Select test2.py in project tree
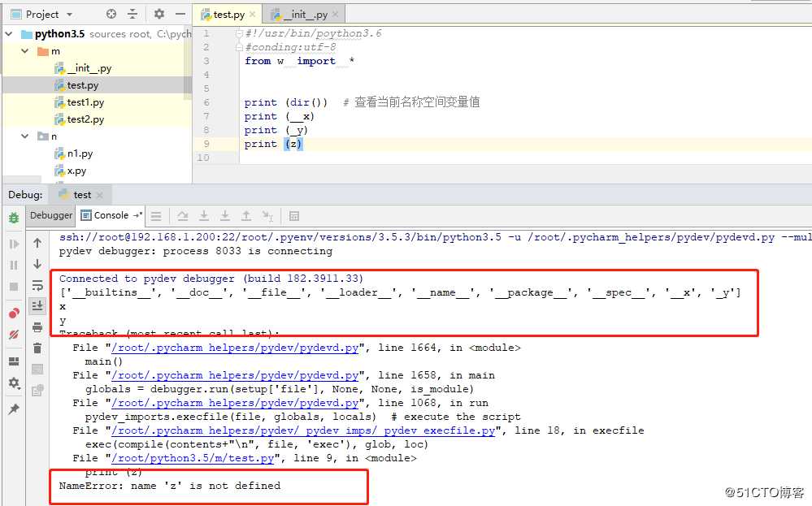Viewport: 812px width, 506px height. tap(79, 119)
